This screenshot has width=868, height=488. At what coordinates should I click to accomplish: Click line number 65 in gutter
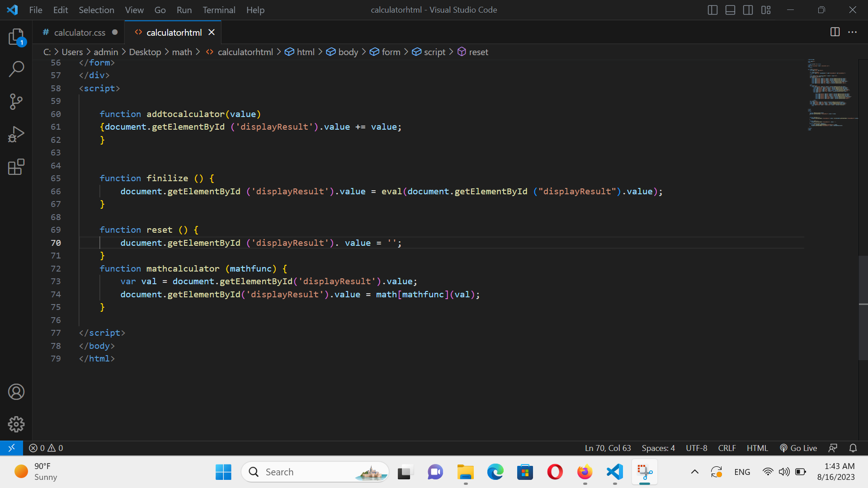tap(56, 178)
